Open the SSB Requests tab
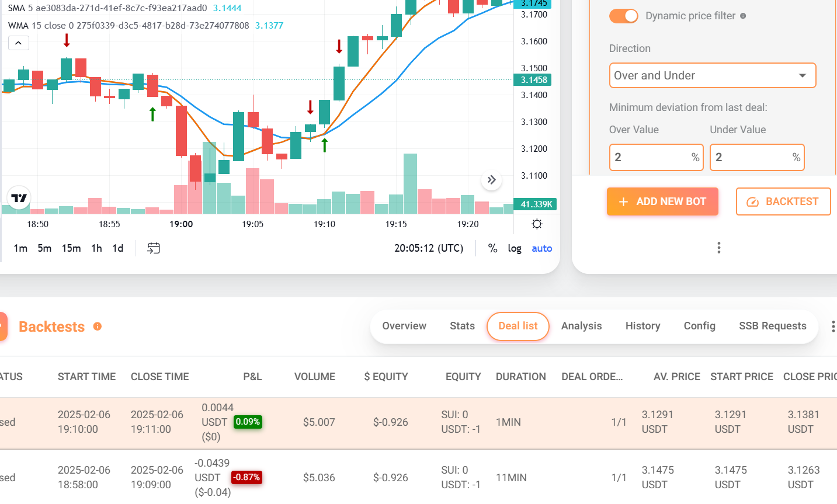Screen dimensions: 837x504 pos(772,326)
